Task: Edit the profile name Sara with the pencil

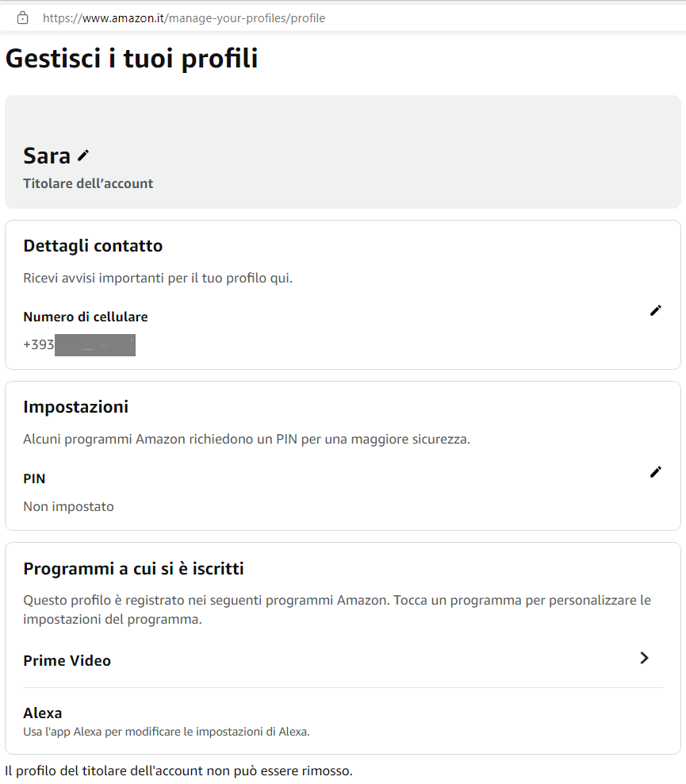Action: [83, 156]
